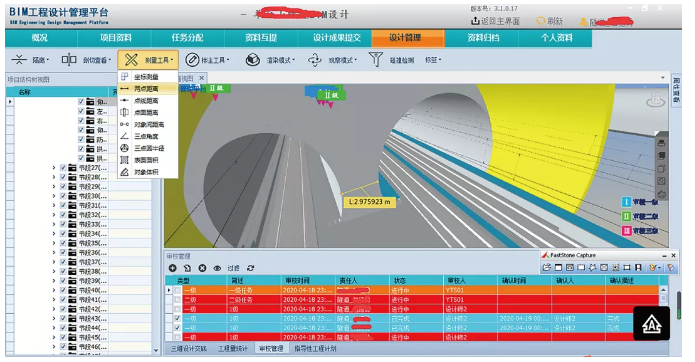
Task: Open the FastStone settings dropdown arrow
Action: coord(660,268)
